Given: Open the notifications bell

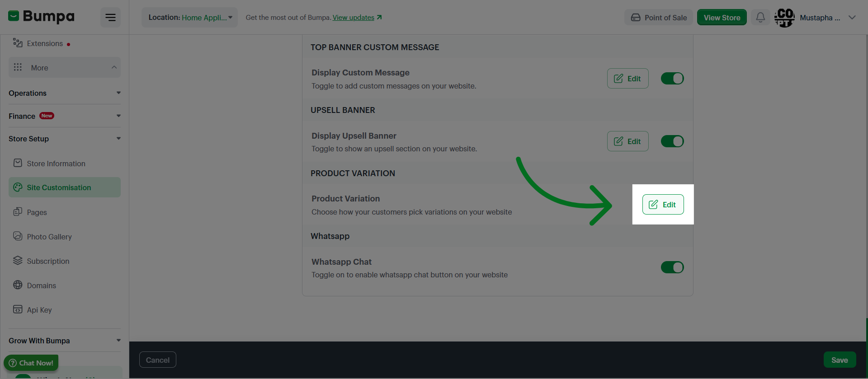Looking at the screenshot, I should click(x=760, y=18).
